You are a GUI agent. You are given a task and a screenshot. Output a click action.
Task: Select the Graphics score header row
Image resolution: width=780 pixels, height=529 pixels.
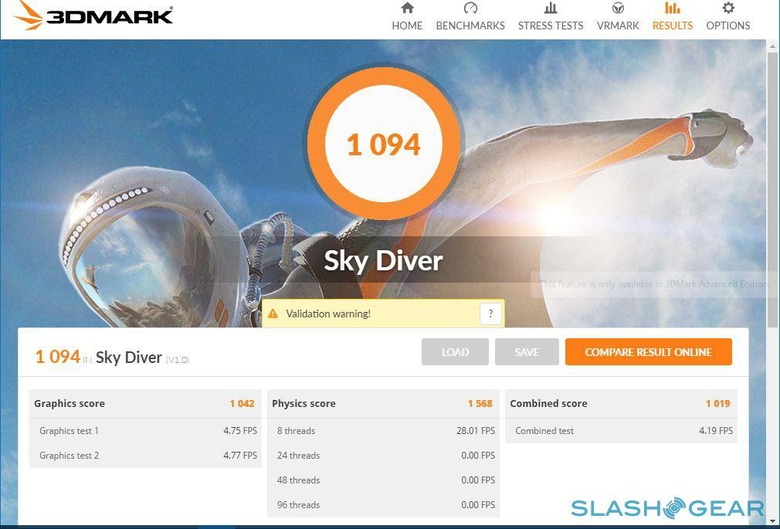pyautogui.click(x=145, y=404)
